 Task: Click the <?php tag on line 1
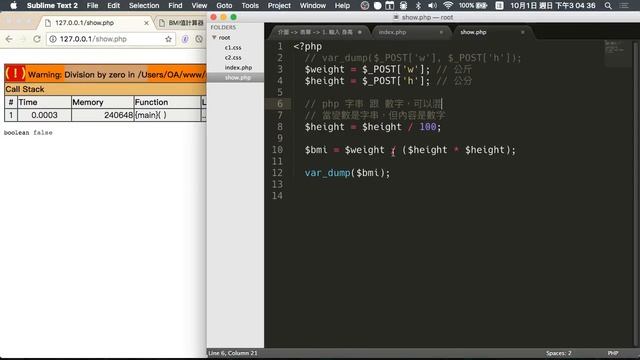pyautogui.click(x=307, y=47)
